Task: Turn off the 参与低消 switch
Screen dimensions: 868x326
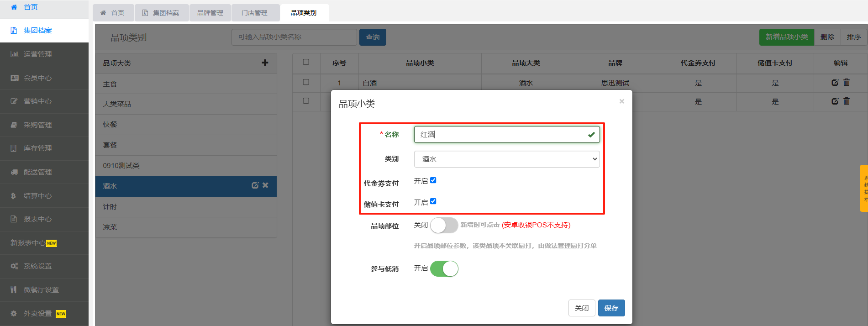Action: [x=444, y=268]
